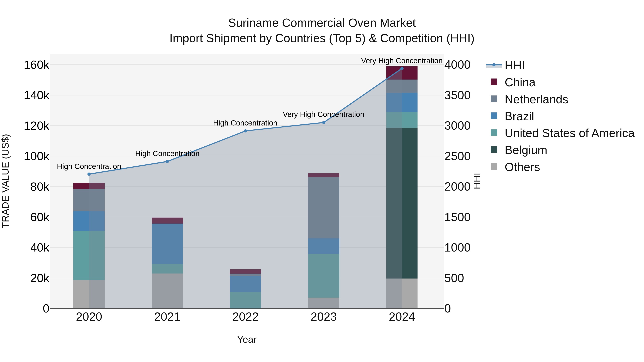Screen dimensions: 644x362
Task: Click the Brazil bar segment in 2021
Action: tap(167, 244)
